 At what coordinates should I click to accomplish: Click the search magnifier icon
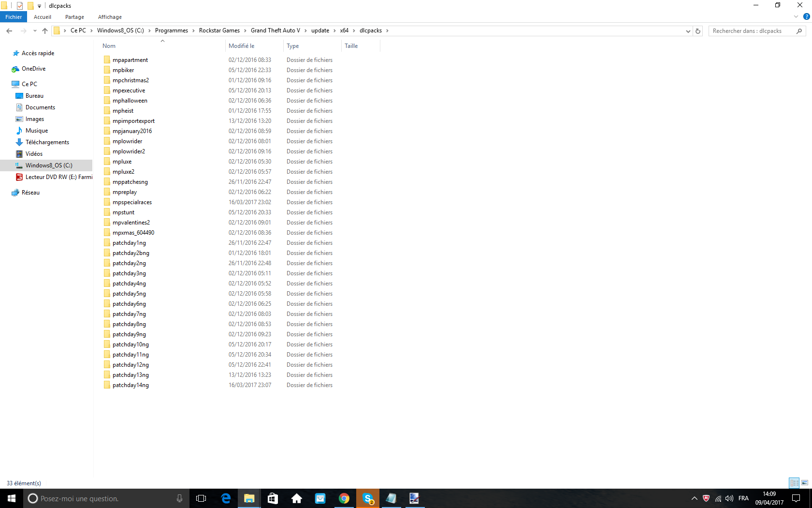pyautogui.click(x=799, y=31)
